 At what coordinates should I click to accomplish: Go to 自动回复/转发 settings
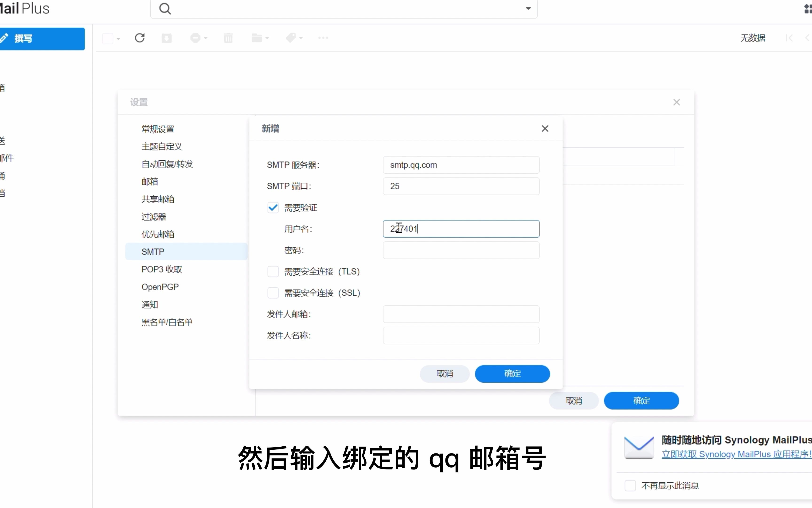(167, 164)
